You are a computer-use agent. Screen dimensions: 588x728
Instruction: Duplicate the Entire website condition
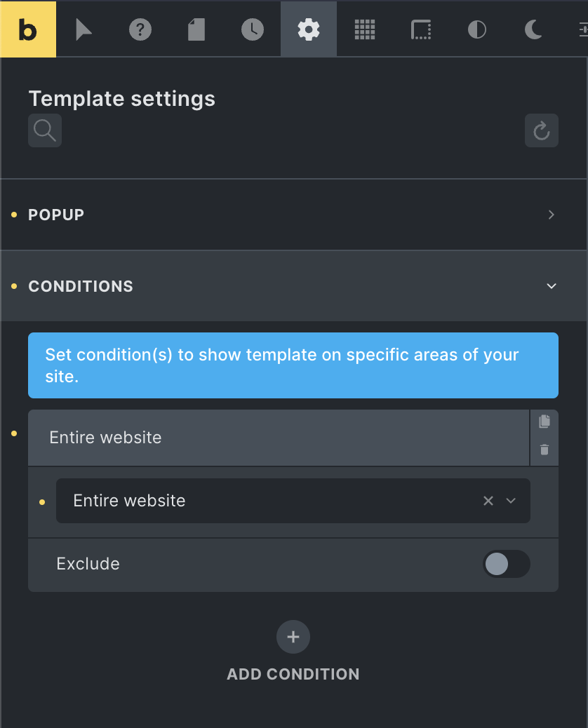pos(544,422)
